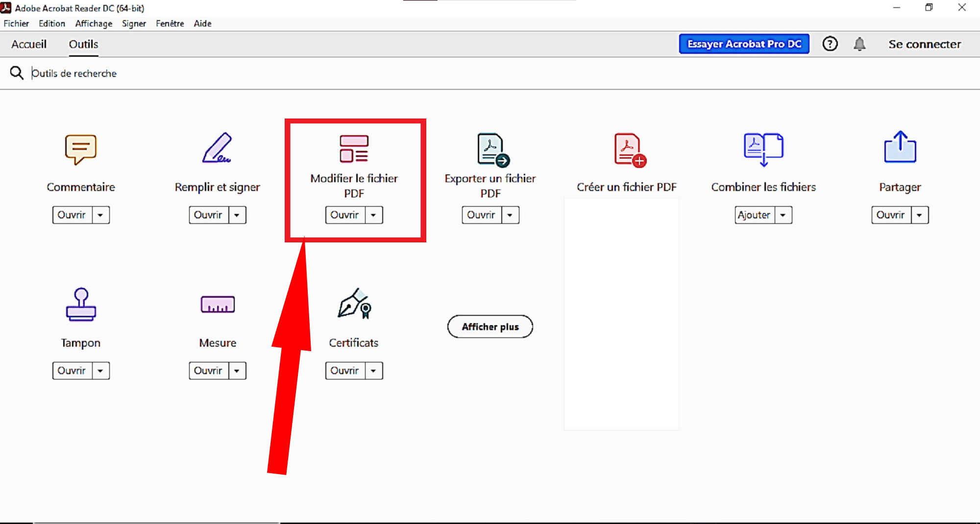This screenshot has height=524, width=980.
Task: Click Ajouter under Combiner les fichiers
Action: (x=755, y=215)
